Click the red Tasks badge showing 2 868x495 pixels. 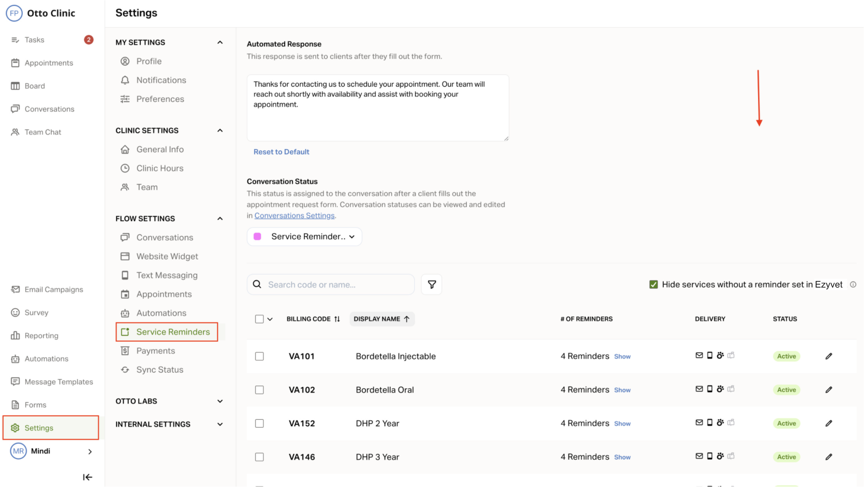tap(89, 40)
